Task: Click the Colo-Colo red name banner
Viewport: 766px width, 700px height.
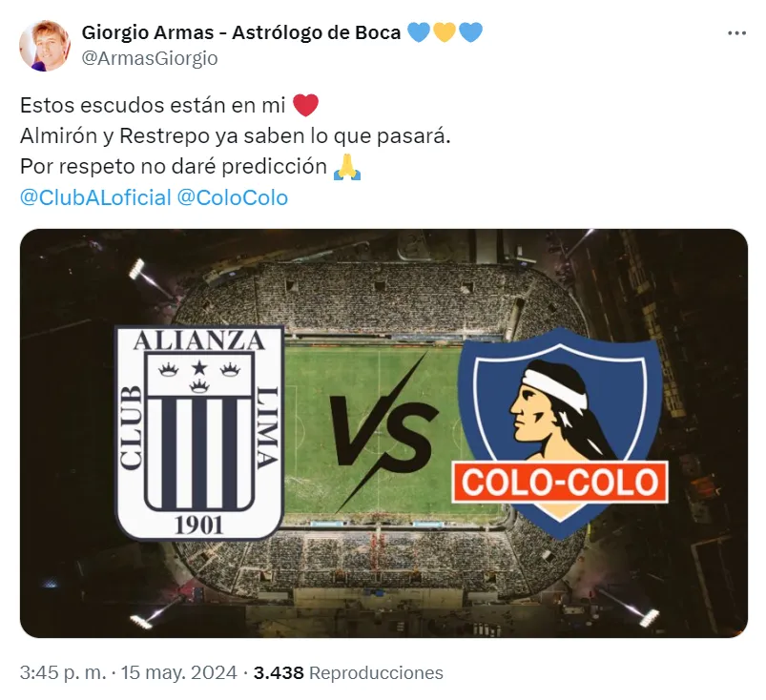Action: pyautogui.click(x=560, y=482)
